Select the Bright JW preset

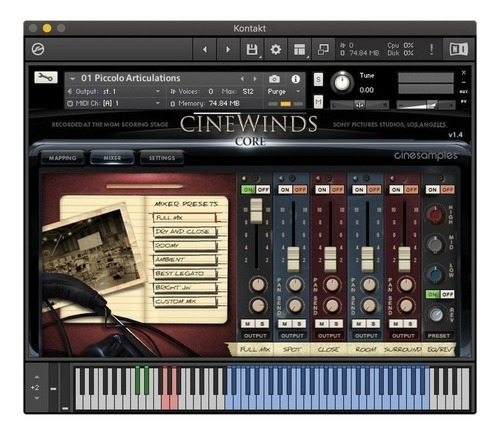pyautogui.click(x=184, y=288)
